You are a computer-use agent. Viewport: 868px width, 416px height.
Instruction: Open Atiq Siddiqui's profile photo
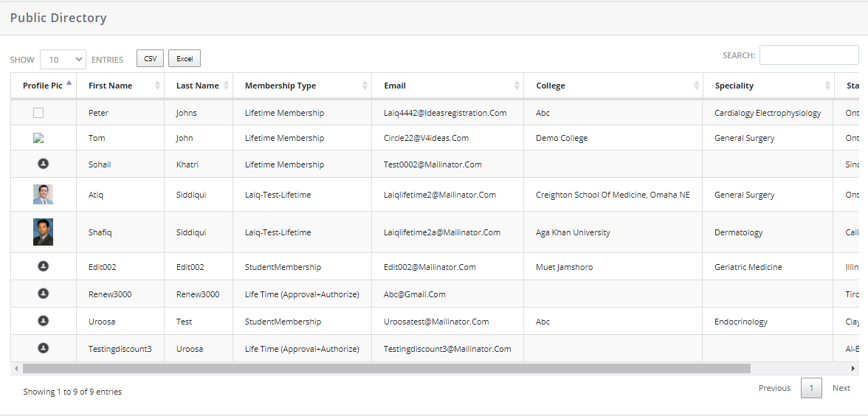point(43,195)
